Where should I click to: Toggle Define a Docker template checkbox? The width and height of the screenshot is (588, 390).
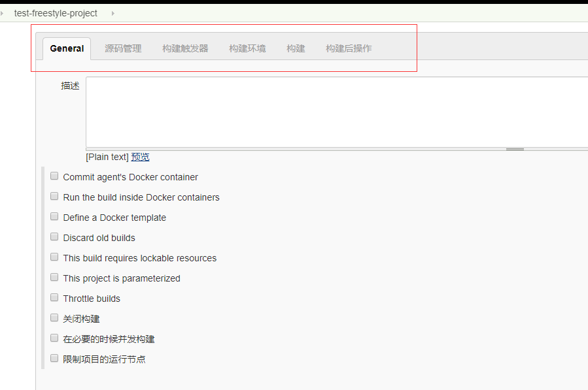coord(54,217)
